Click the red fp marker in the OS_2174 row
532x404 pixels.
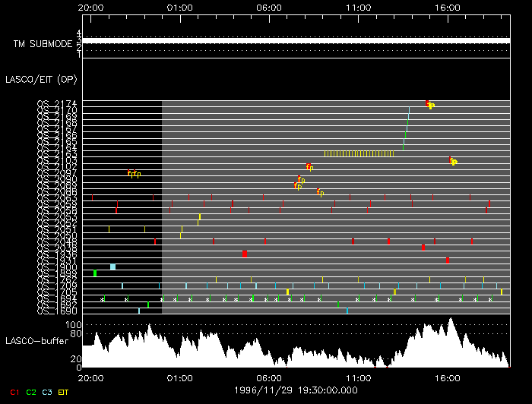coord(428,103)
